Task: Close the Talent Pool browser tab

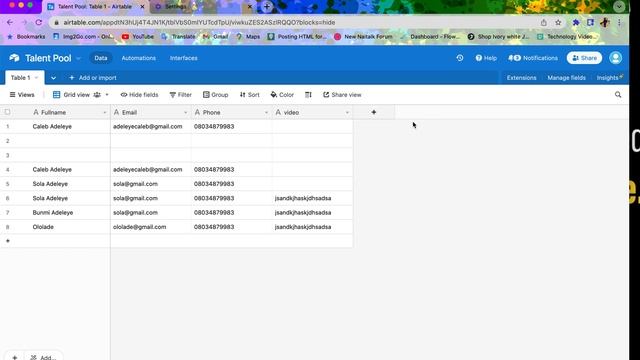Action: pyautogui.click(x=142, y=7)
